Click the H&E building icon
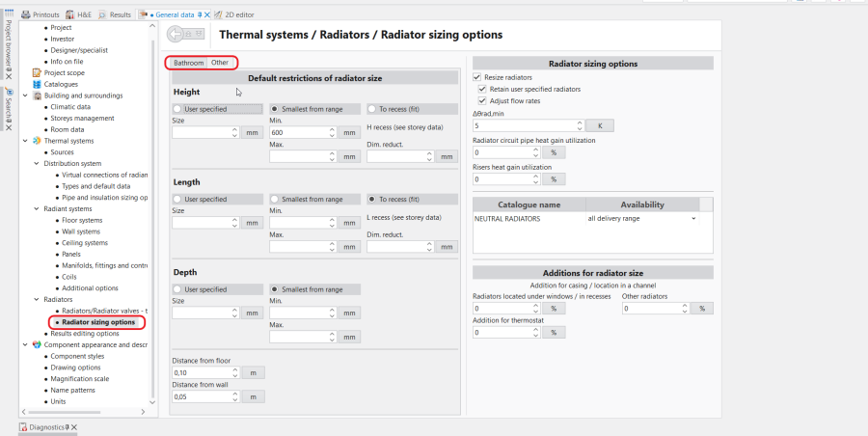The image size is (868, 436). coord(69,15)
